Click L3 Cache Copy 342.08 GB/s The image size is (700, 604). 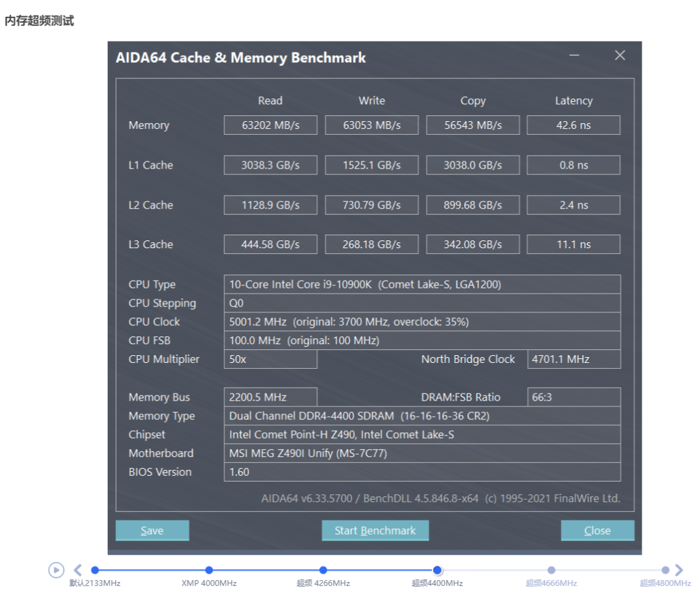coord(472,244)
